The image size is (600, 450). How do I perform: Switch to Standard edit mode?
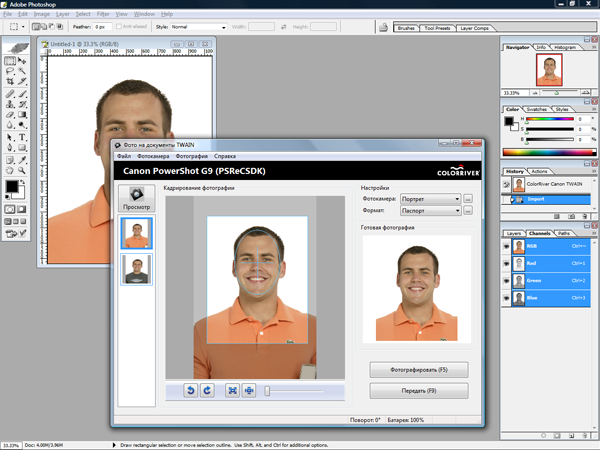pyautogui.click(x=10, y=209)
